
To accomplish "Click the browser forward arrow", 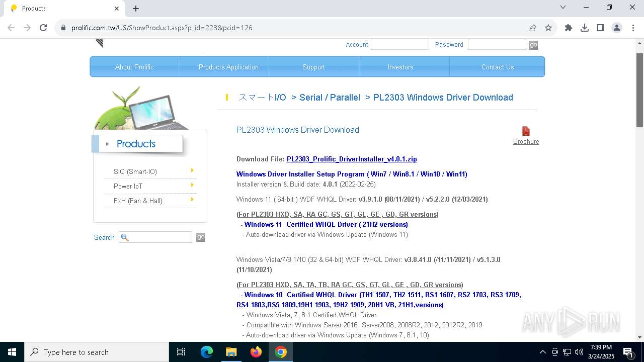I will point(27,28).
